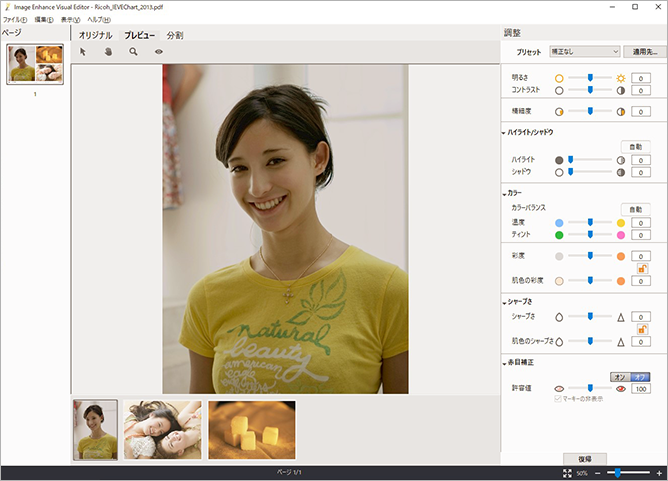668x481 pixels.
Task: Click the zoom out minus icon
Action: [x=597, y=472]
